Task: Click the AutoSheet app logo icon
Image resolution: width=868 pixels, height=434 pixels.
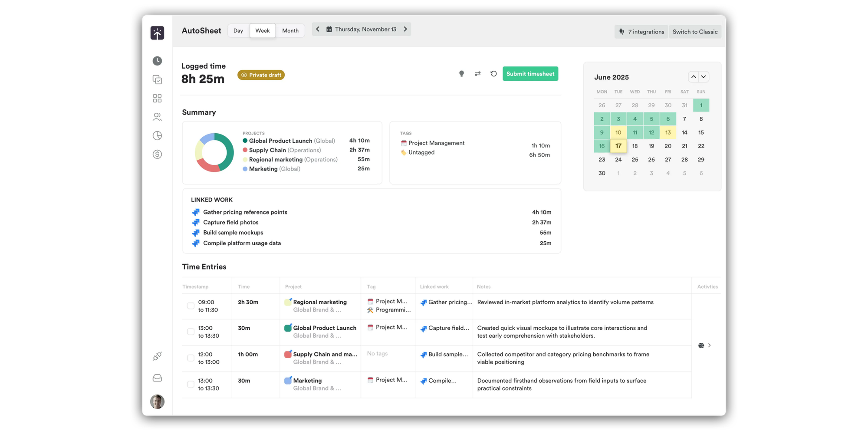Action: [x=157, y=33]
